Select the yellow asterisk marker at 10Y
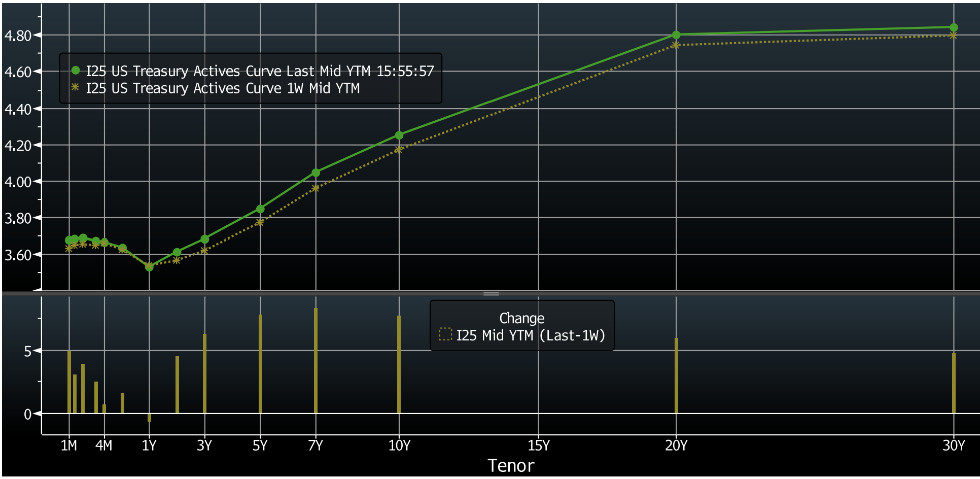This screenshot has width=980, height=479. click(x=399, y=150)
